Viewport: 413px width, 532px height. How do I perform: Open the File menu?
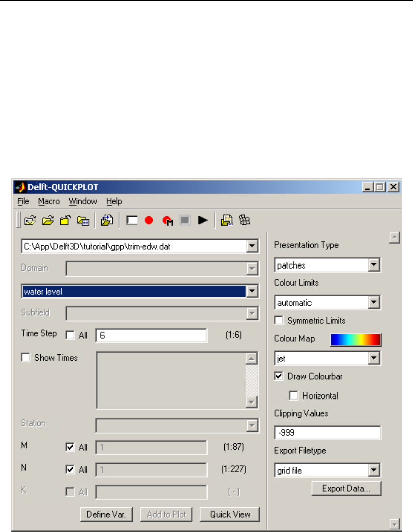point(23,202)
